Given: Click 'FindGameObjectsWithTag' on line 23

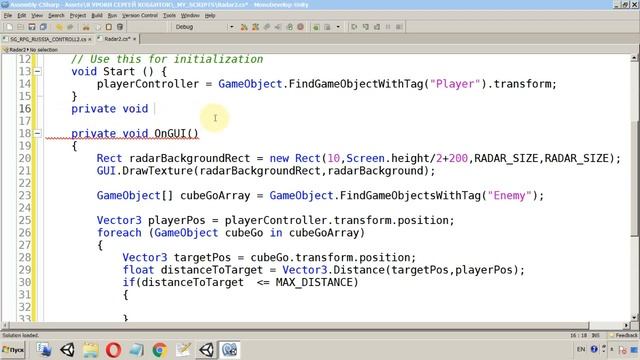Looking at the screenshot, I should 410,196.
